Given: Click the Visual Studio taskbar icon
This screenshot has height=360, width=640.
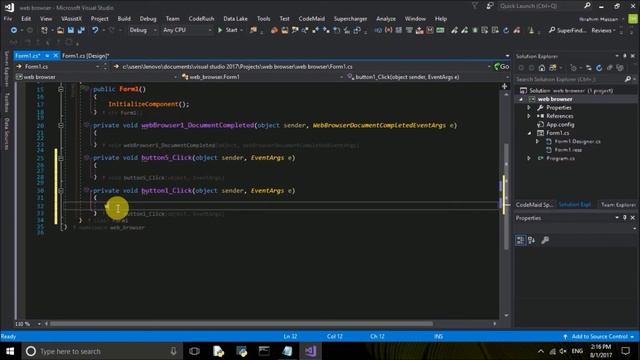Looking at the screenshot, I should (x=310, y=351).
